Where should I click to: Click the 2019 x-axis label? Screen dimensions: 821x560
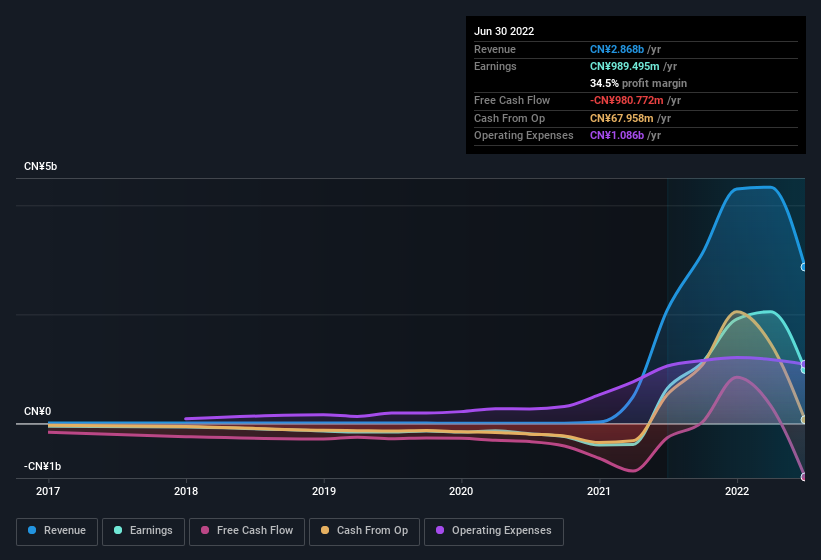pos(324,491)
